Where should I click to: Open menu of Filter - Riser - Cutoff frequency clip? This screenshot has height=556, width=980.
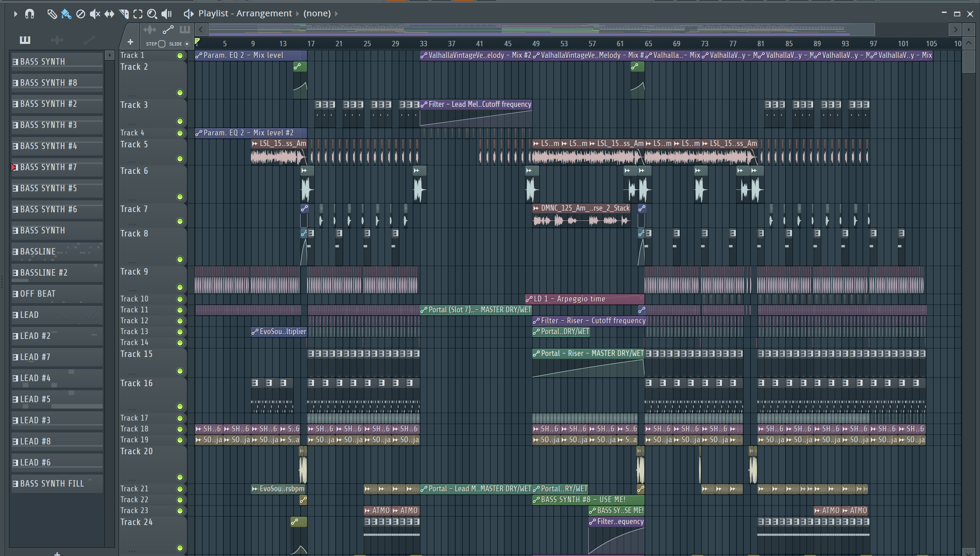(536, 321)
